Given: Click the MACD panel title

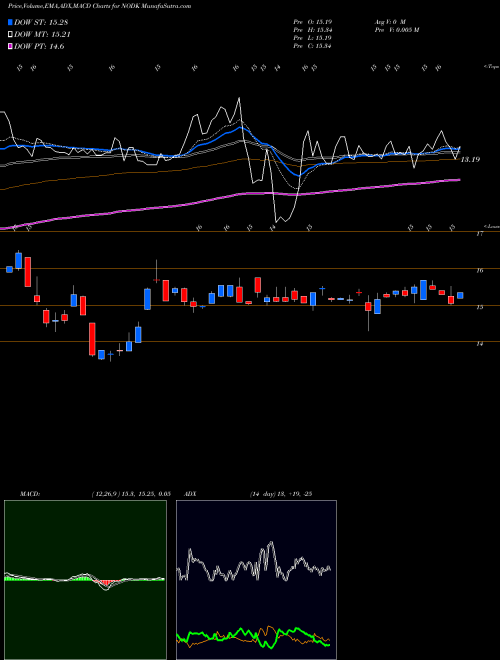Looking at the screenshot, I should click(x=30, y=494).
